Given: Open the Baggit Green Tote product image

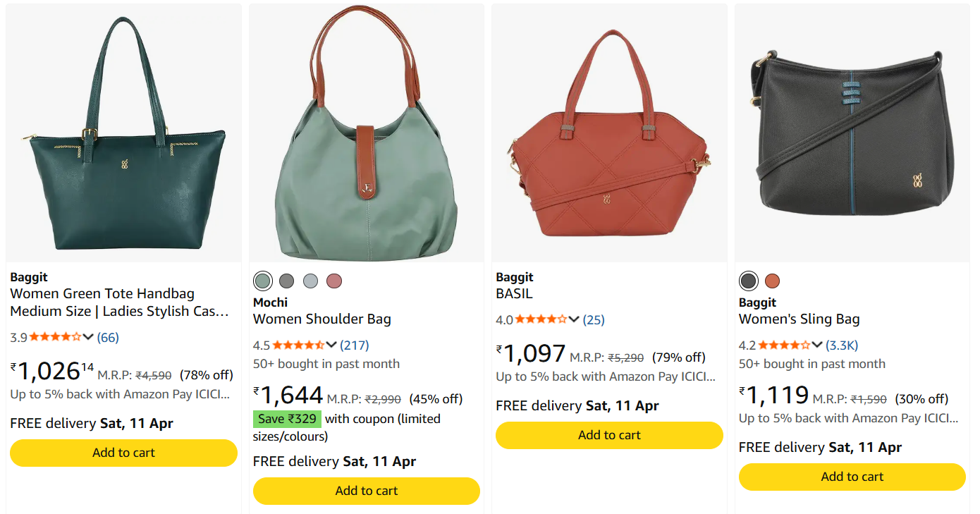Looking at the screenshot, I should click(x=123, y=130).
